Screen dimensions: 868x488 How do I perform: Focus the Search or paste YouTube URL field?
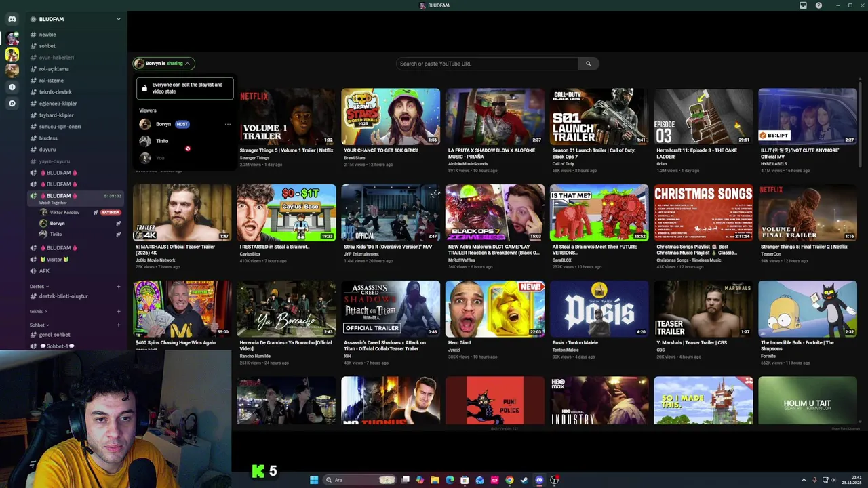pos(488,64)
